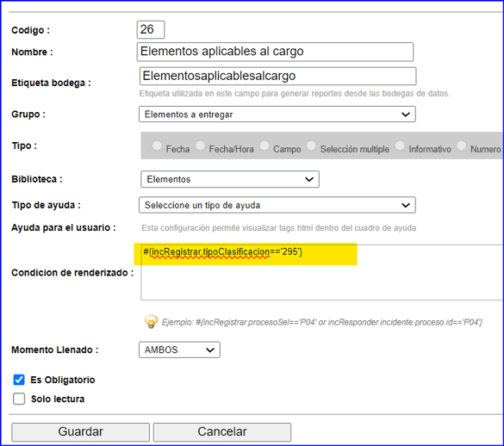Image resolution: width=504 pixels, height=446 pixels.
Task: Click the Guardar button
Action: pos(81,432)
